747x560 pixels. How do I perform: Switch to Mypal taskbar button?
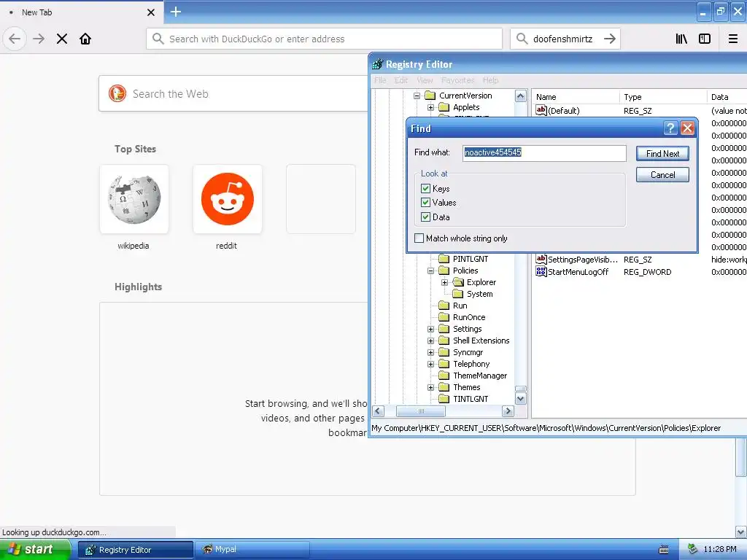pos(252,550)
